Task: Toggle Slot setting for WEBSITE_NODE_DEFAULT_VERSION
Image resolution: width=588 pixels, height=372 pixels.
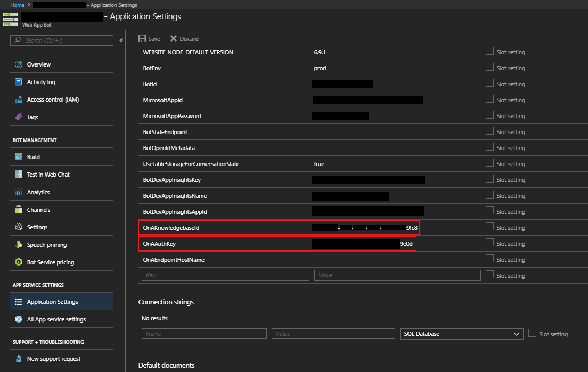Action: pos(489,52)
